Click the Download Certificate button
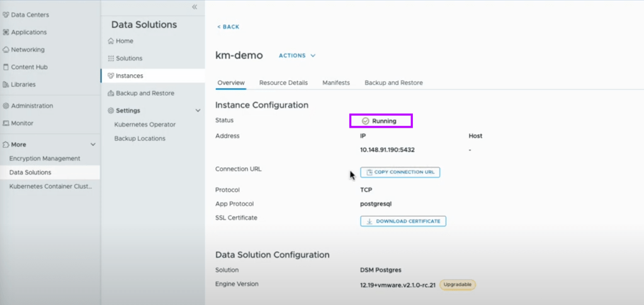This screenshot has width=644, height=305. click(x=403, y=221)
